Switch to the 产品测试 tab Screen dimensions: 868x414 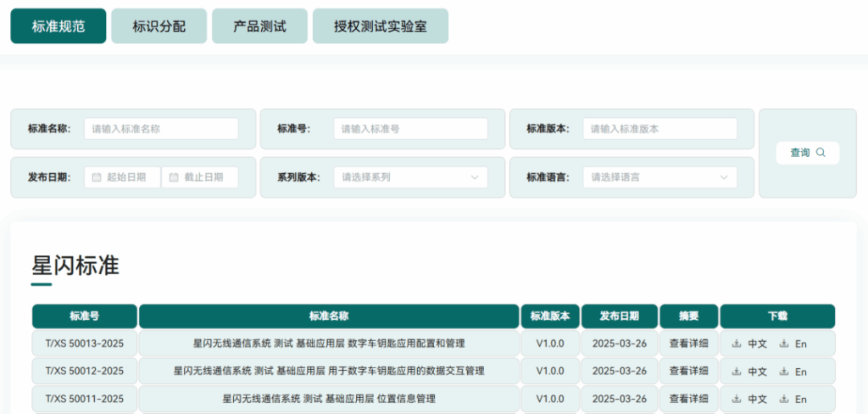coord(259,26)
